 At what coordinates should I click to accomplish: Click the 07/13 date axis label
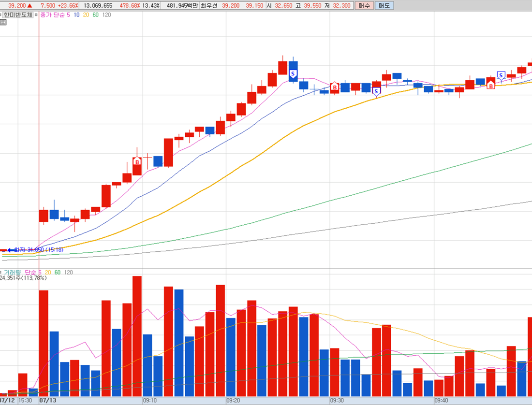pos(48,401)
